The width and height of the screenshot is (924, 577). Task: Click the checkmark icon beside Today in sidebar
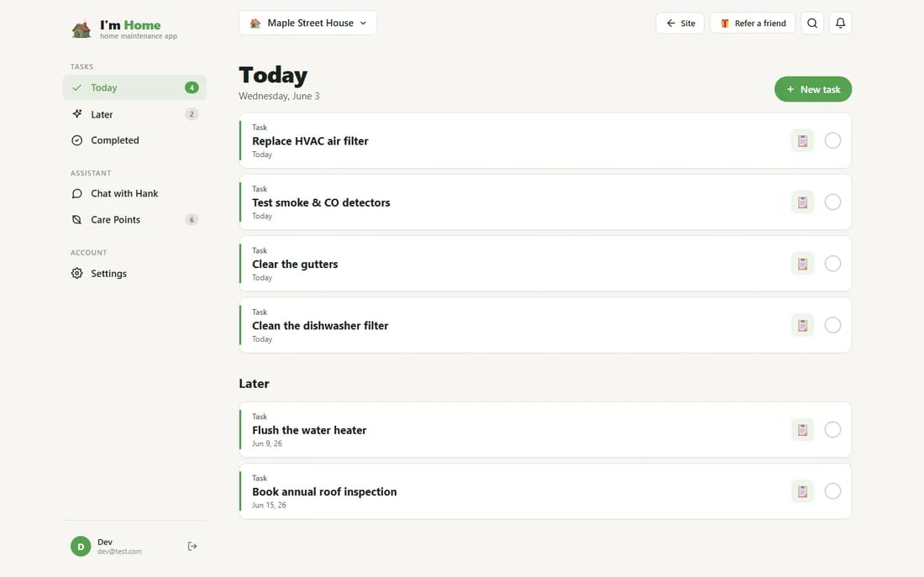[76, 88]
